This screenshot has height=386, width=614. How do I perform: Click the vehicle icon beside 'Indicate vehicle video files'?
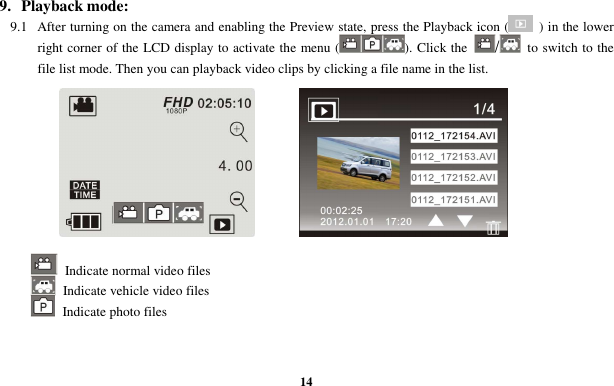(x=43, y=286)
